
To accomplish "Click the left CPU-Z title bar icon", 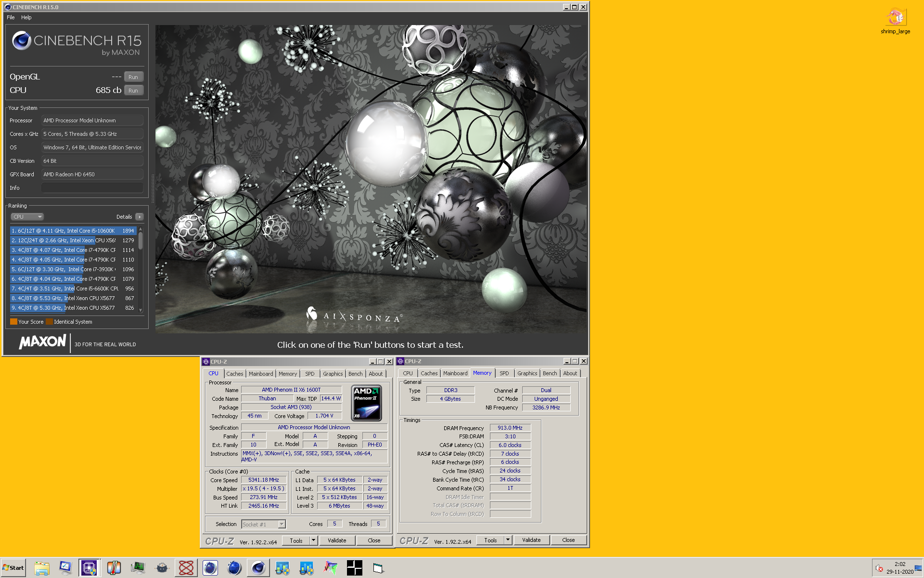I will tap(206, 362).
